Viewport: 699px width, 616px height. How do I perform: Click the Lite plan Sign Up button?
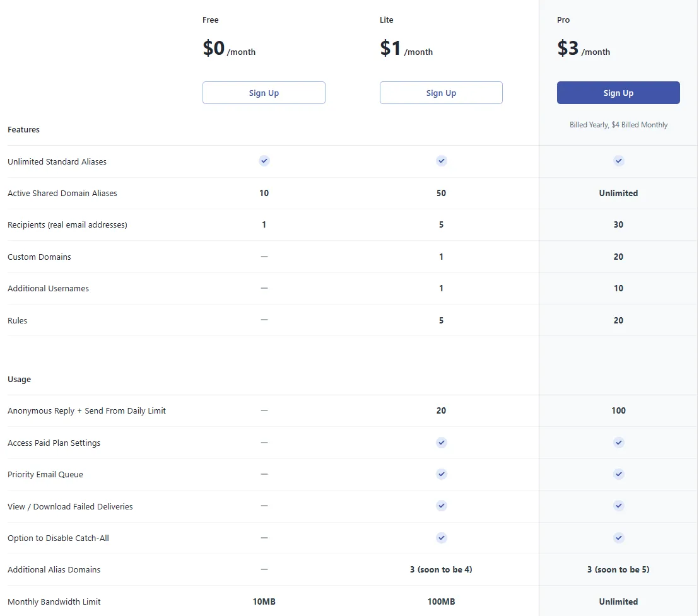click(x=441, y=93)
